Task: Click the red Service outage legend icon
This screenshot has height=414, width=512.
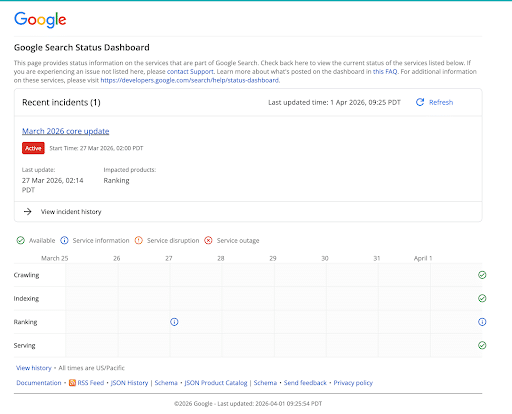Action: coord(208,240)
